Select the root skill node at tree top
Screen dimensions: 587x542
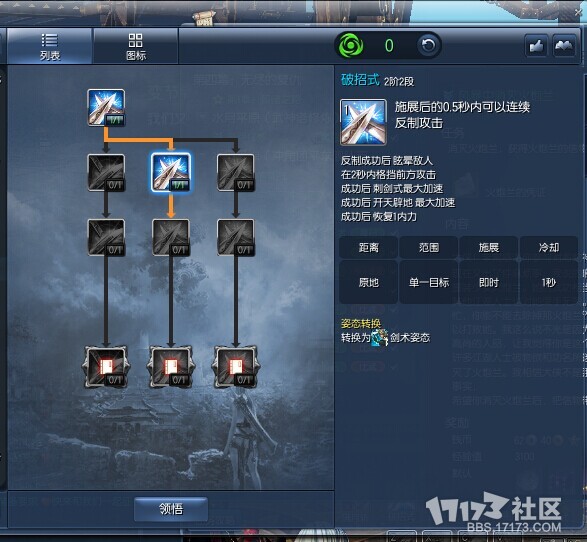click(106, 107)
